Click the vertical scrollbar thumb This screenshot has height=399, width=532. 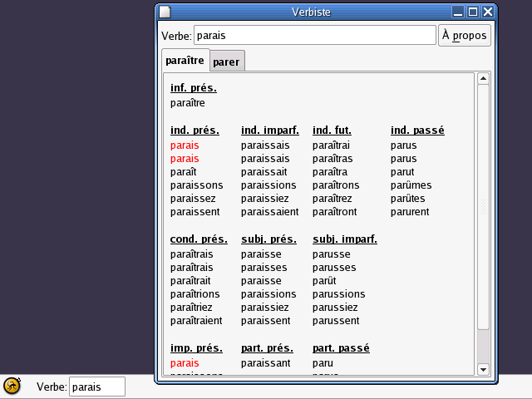[x=483, y=207]
